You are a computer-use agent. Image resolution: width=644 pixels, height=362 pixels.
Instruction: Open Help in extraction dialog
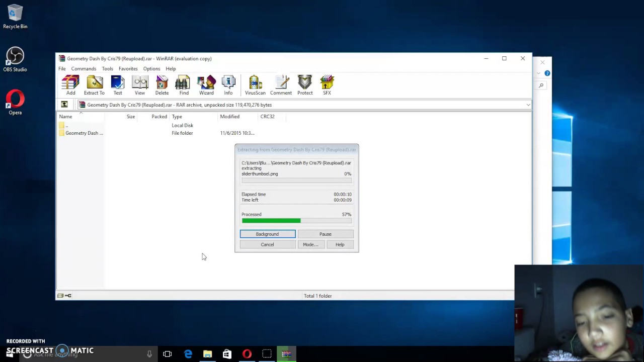point(340,244)
